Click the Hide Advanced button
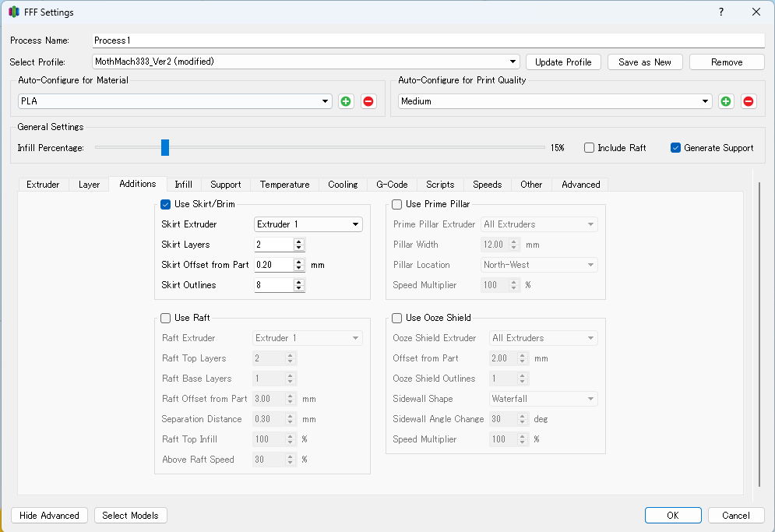 click(49, 515)
